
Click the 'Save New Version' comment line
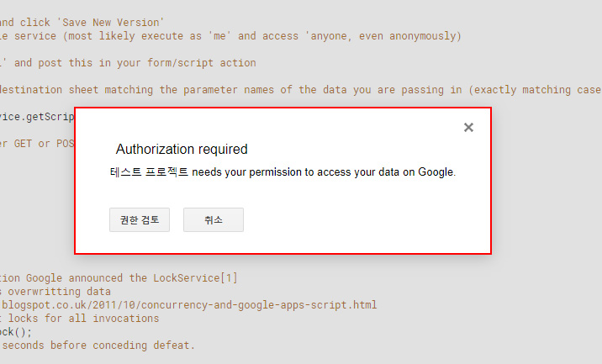coord(82,22)
